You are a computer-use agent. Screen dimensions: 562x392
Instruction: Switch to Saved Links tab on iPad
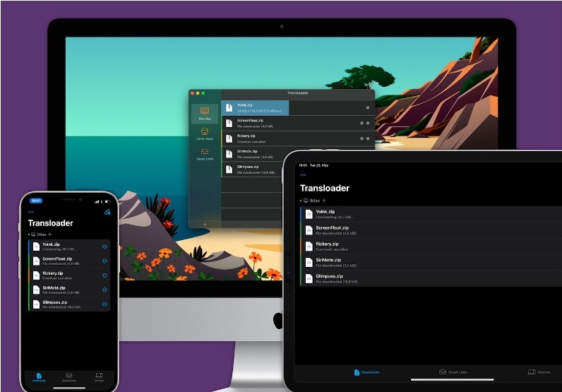[x=453, y=372]
